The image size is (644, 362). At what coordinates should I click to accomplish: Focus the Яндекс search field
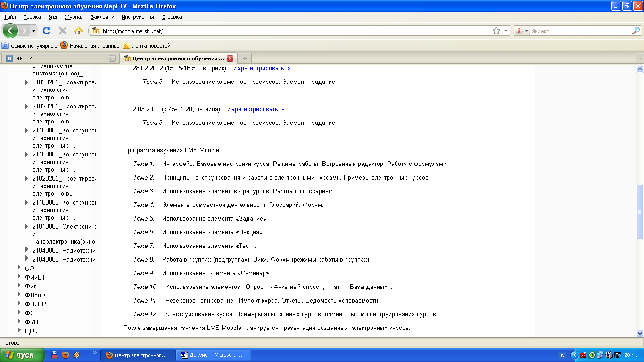(x=580, y=31)
